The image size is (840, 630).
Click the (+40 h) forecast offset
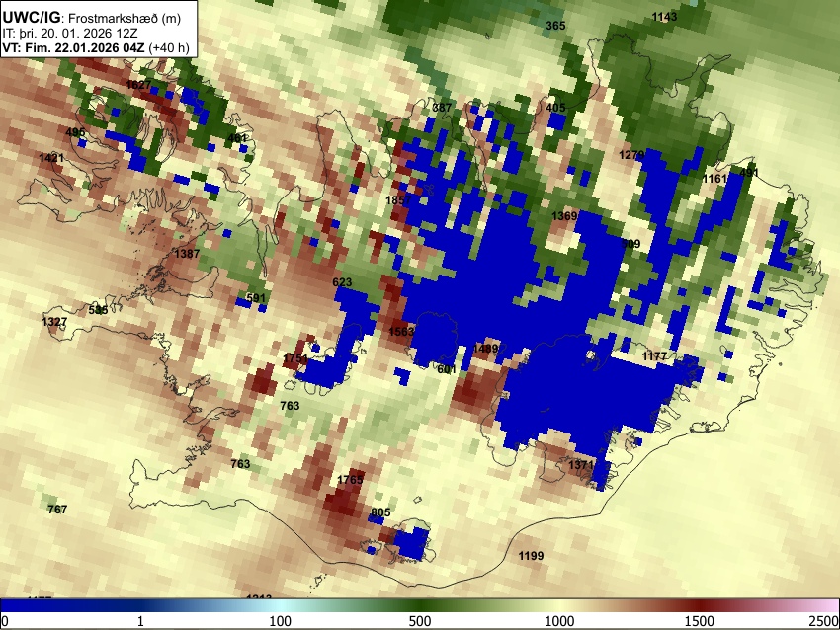pos(169,47)
